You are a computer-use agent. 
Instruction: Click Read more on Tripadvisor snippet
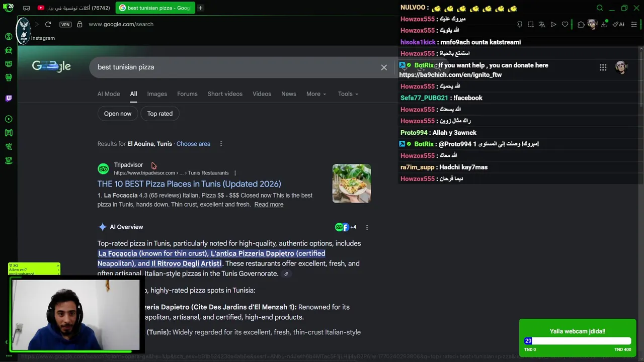(x=269, y=205)
